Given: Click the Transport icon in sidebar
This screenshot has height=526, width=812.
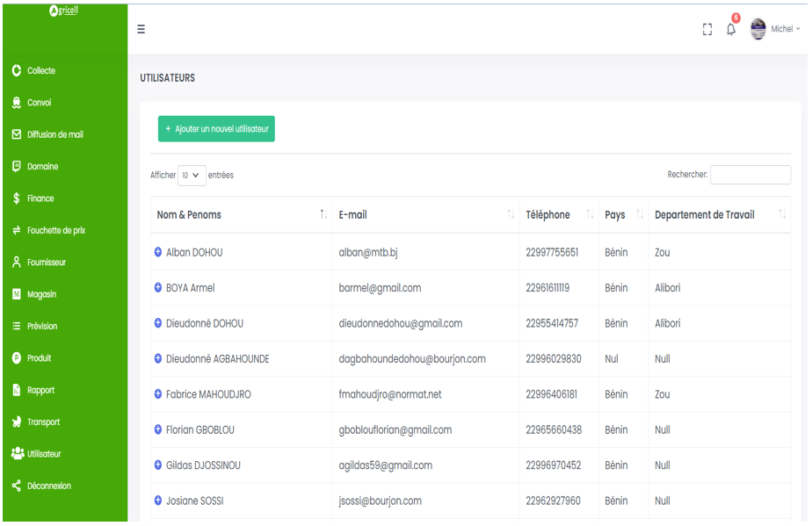Looking at the screenshot, I should pyautogui.click(x=17, y=422).
